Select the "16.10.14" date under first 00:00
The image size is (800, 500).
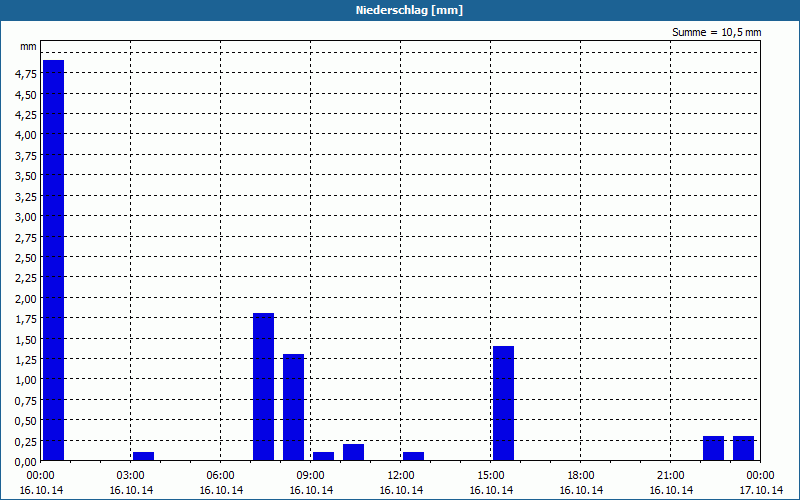tap(41, 490)
